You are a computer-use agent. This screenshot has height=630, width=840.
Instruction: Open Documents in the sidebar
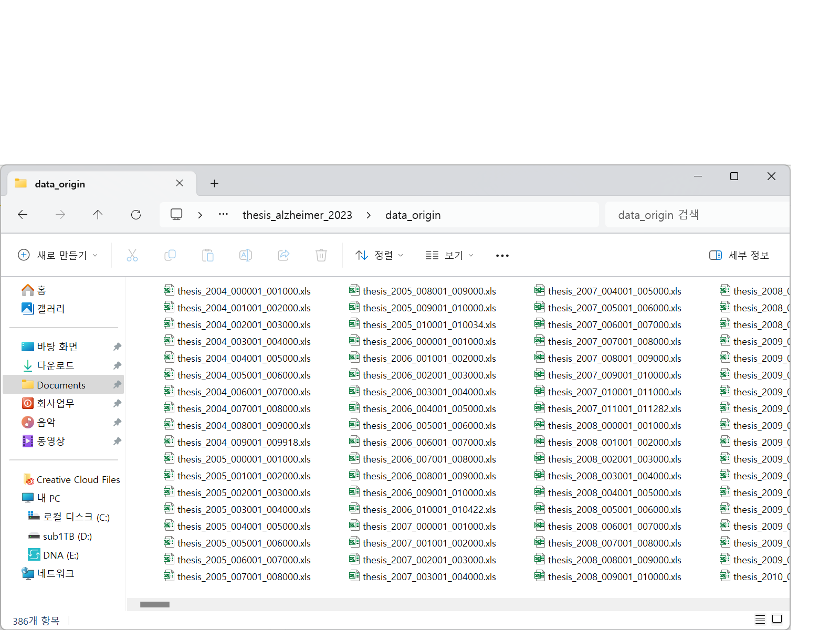pos(61,385)
